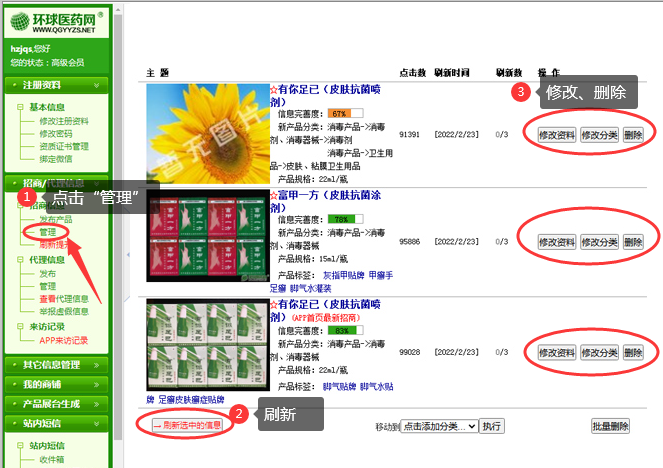Image resolution: width=663 pixels, height=468 pixels.
Task: Open 修改密码 in the sidebar
Action: click(55, 133)
